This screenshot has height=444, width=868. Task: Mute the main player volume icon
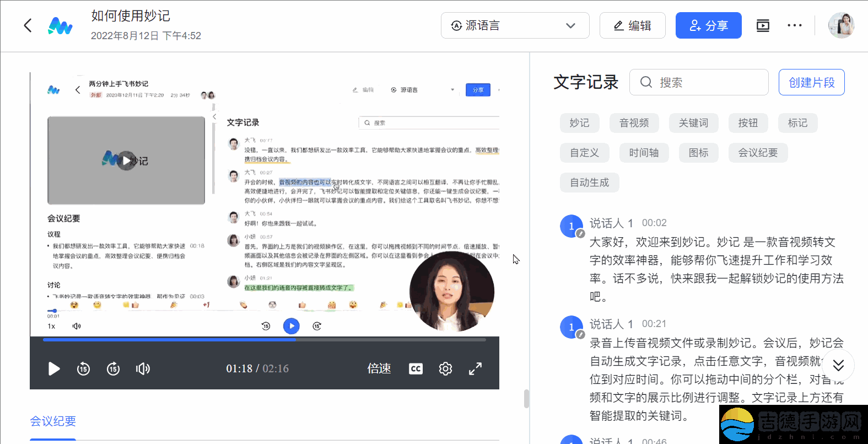pos(143,368)
